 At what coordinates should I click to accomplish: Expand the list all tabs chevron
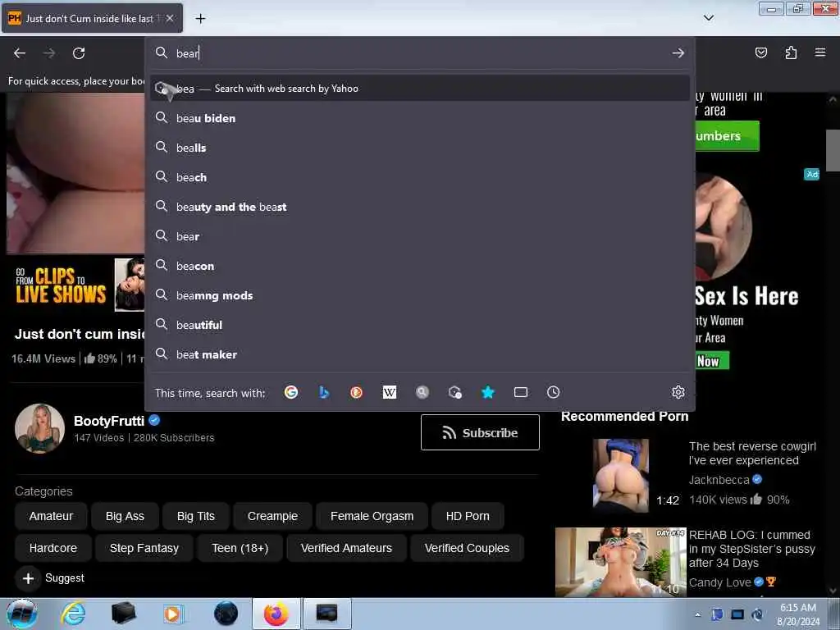pyautogui.click(x=708, y=18)
